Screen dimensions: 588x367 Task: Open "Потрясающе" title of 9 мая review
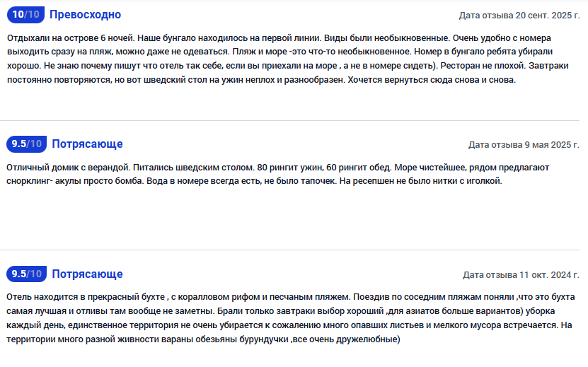coord(87,144)
